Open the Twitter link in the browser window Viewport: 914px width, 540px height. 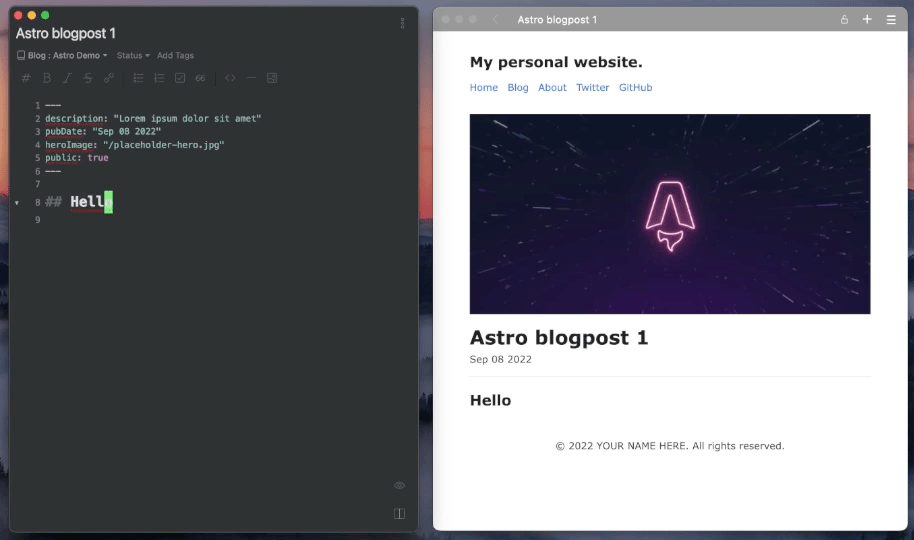coord(592,87)
